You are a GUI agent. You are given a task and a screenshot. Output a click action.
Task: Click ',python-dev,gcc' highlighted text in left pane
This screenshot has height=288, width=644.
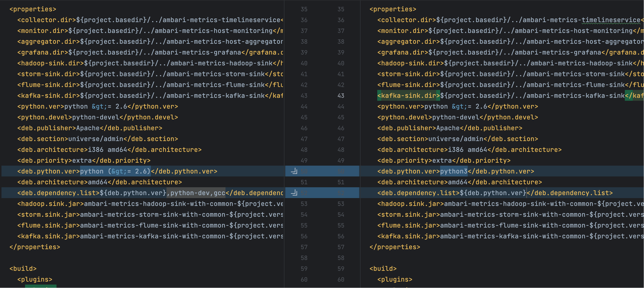click(196, 193)
